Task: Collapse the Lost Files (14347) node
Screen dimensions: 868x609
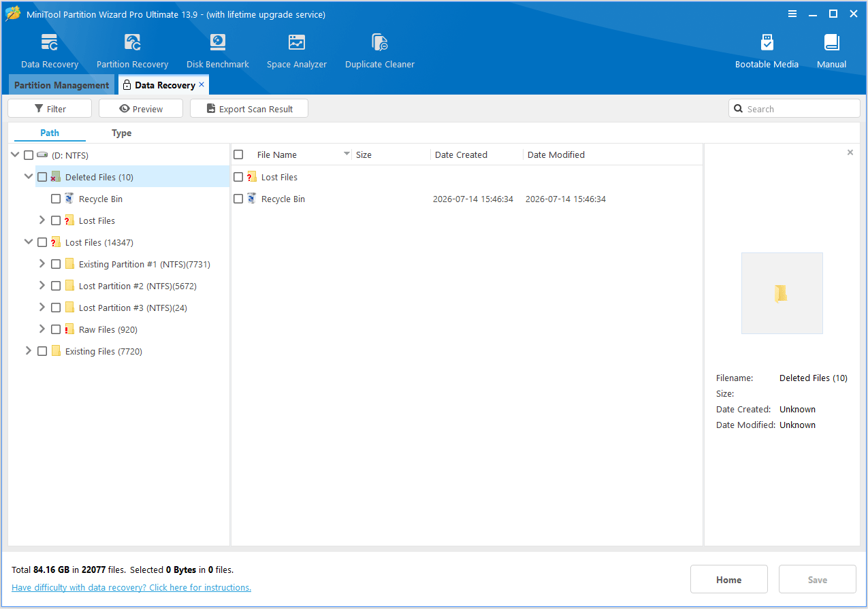Action: point(29,242)
